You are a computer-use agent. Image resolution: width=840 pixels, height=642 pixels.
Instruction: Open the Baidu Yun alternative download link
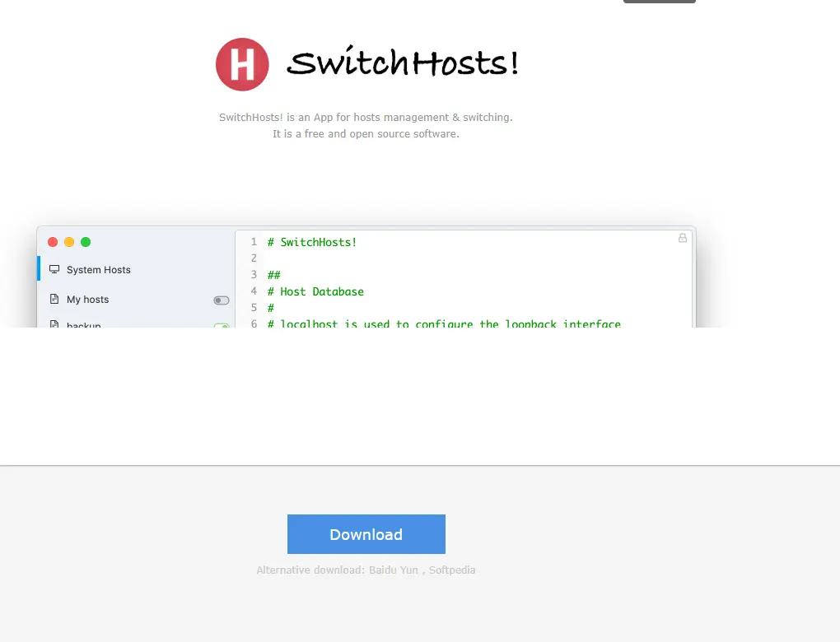pos(393,570)
